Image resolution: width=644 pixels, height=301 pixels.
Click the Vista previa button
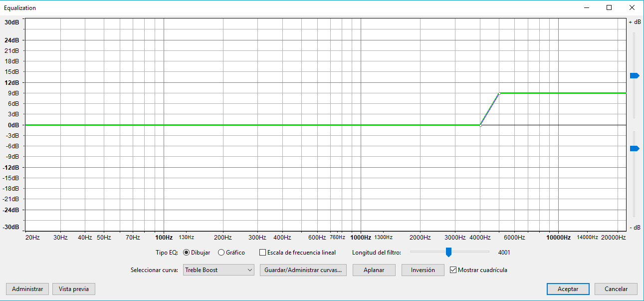pyautogui.click(x=74, y=289)
